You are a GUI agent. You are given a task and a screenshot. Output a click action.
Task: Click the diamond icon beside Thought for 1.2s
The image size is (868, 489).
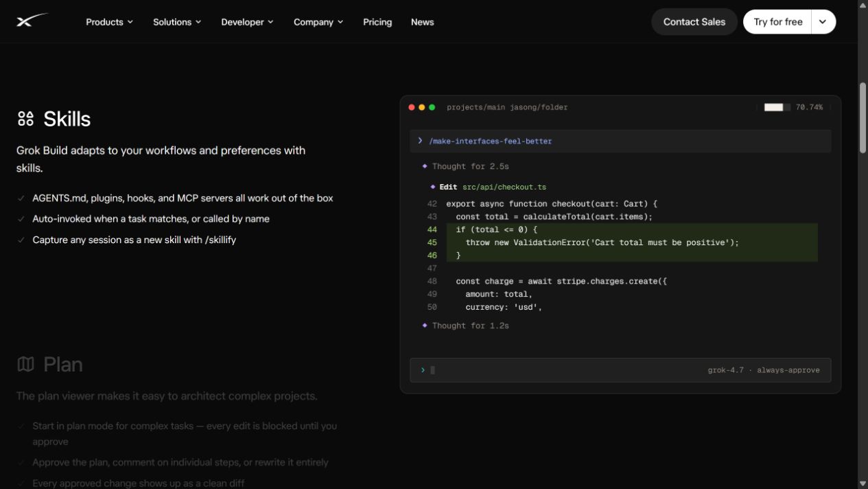pyautogui.click(x=425, y=326)
